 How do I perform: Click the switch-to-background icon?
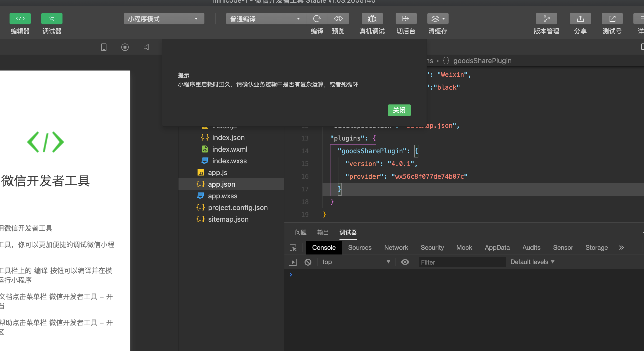point(406,19)
